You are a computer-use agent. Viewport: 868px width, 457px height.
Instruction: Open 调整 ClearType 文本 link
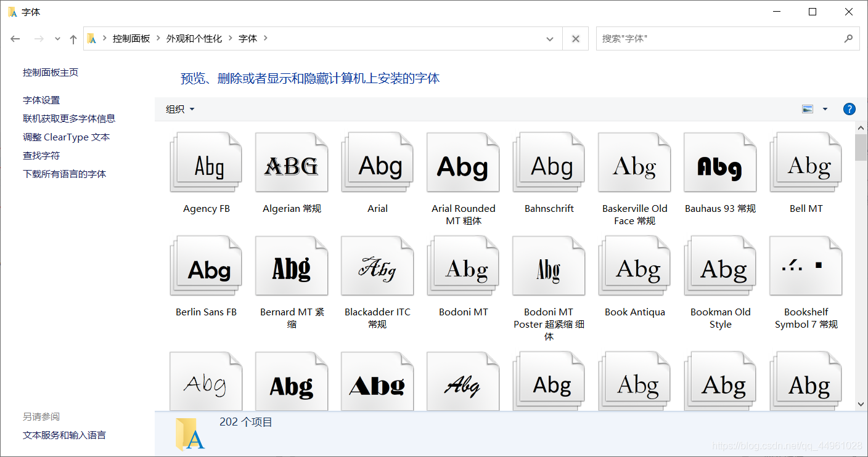67,137
